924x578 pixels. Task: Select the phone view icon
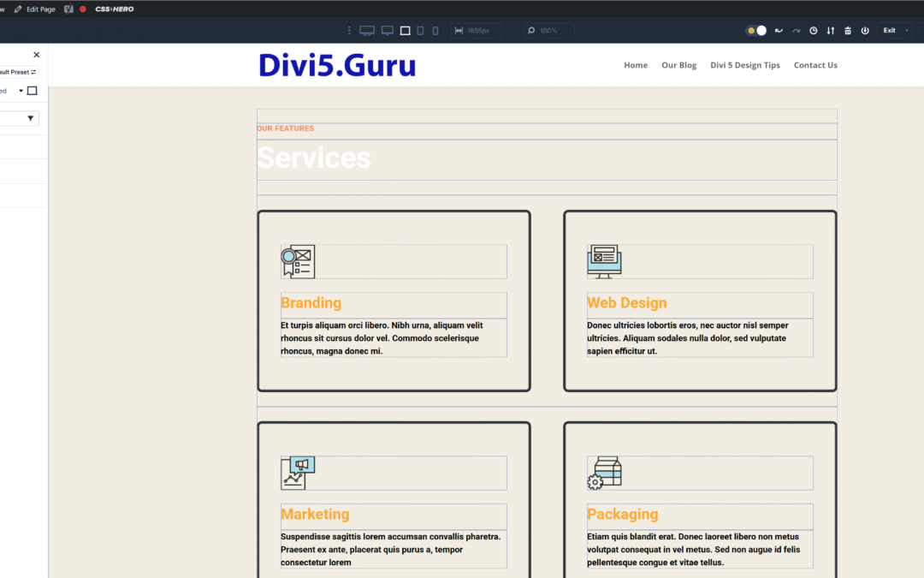click(435, 31)
